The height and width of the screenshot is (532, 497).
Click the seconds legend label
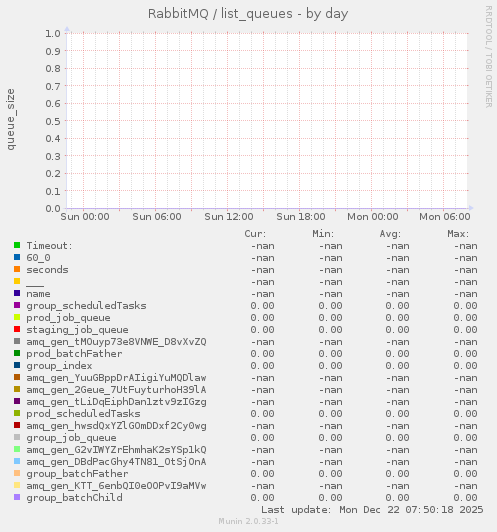tap(47, 270)
